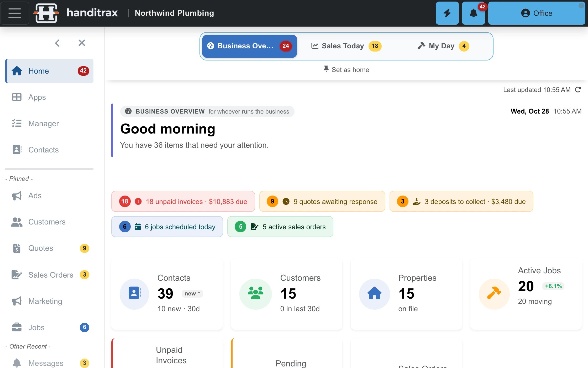Open the Active Jobs stat card

(526, 294)
